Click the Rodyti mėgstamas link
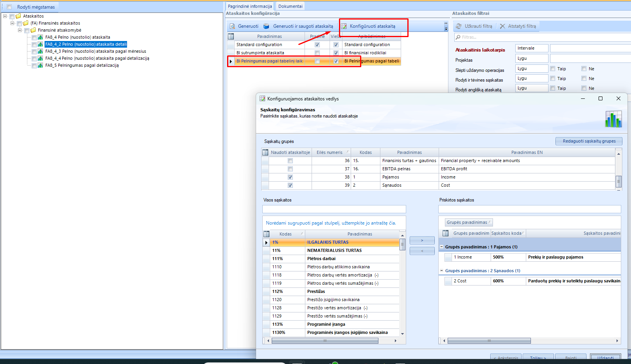This screenshot has width=631, height=364. click(36, 7)
